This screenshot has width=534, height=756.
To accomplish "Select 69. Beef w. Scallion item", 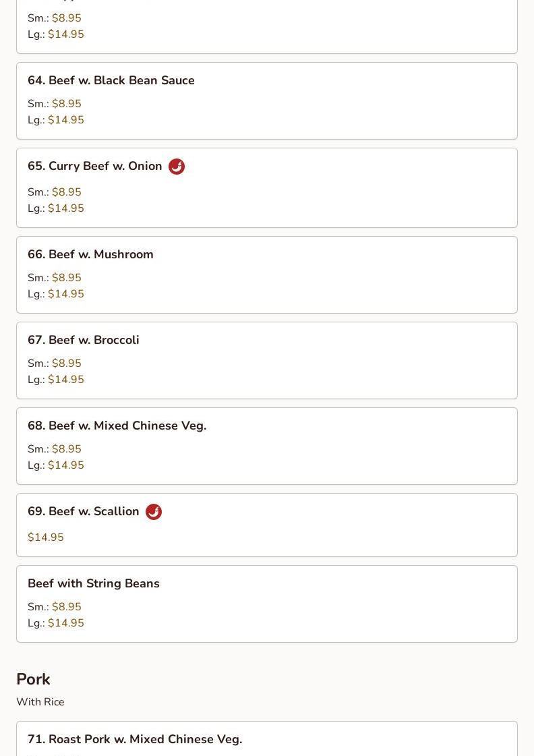I will (x=267, y=525).
